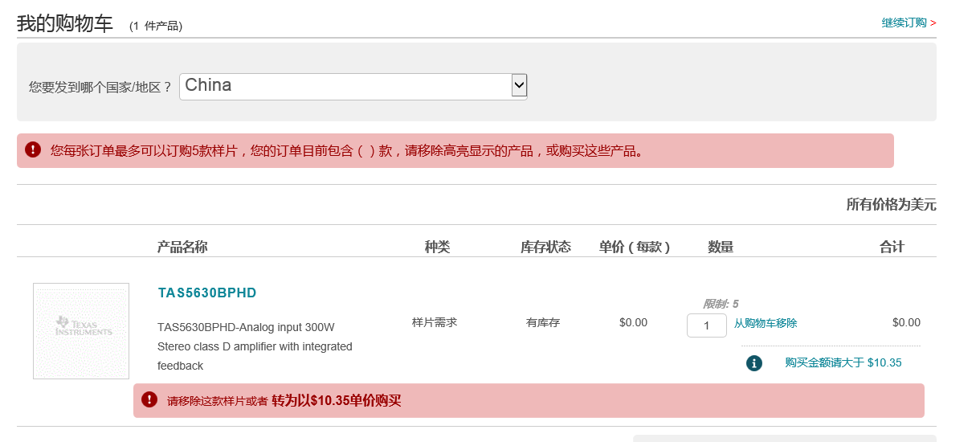
Task: Click the 数量 column header
Action: click(721, 247)
